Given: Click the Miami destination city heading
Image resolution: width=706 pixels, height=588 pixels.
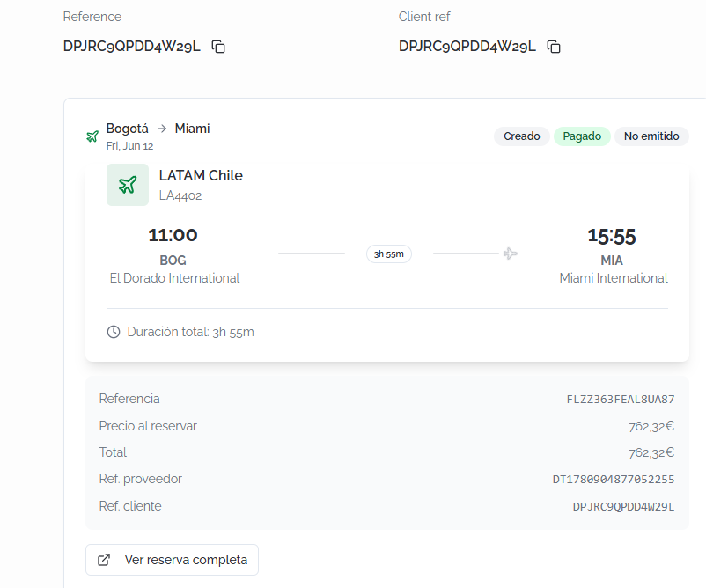Looking at the screenshot, I should click(192, 129).
